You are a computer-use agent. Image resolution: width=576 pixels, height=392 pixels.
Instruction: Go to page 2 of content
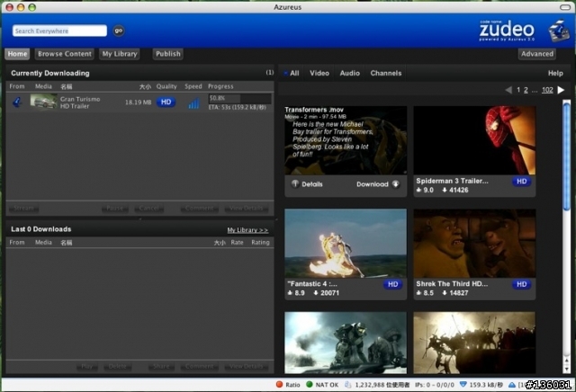click(526, 90)
